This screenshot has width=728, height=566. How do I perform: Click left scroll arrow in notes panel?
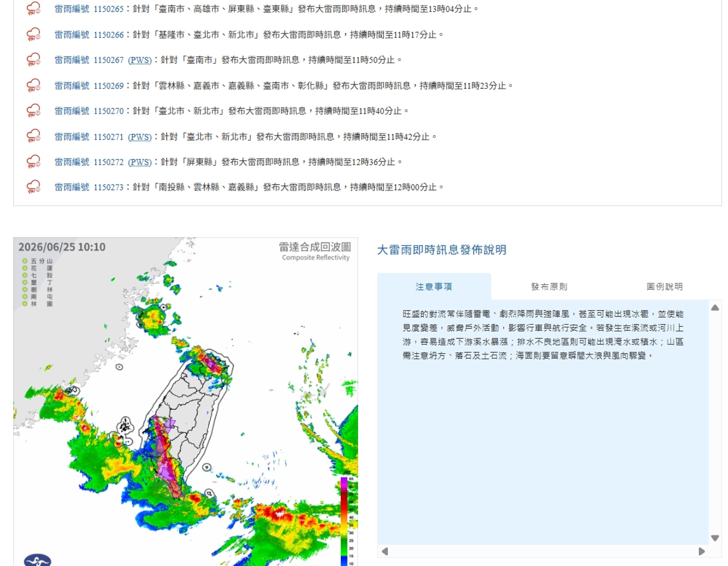pos(385,551)
